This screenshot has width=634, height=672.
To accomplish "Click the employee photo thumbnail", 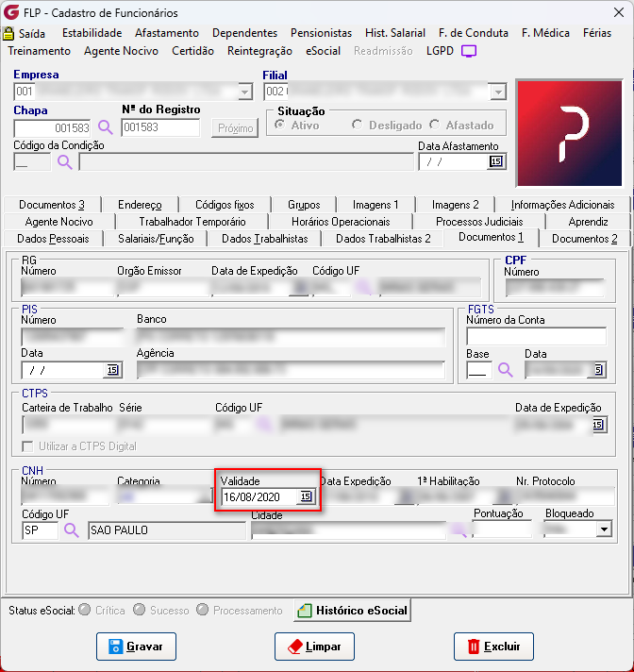I will coord(569,133).
